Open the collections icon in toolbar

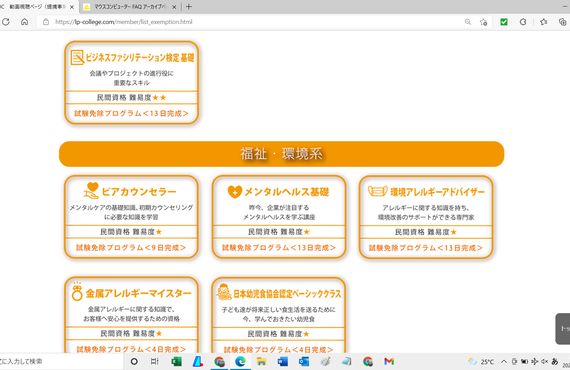[x=562, y=22]
